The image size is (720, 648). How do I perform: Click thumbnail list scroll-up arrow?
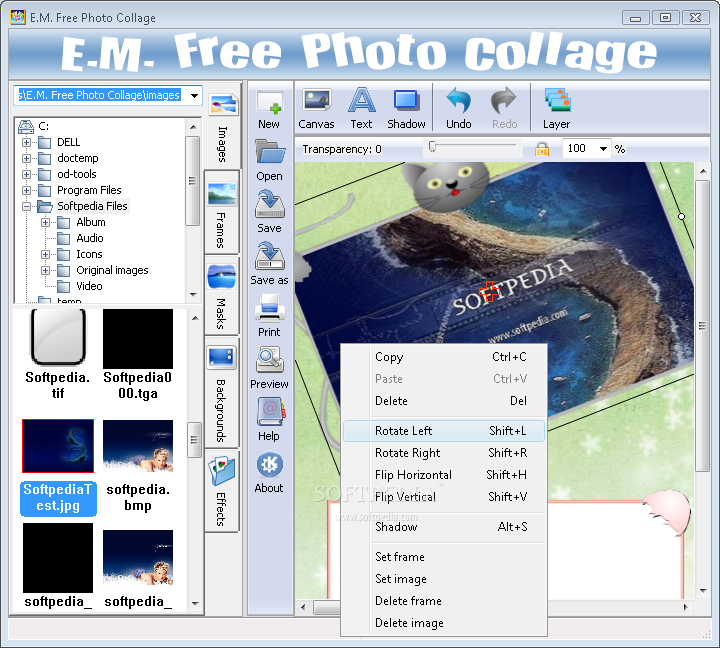[x=195, y=318]
